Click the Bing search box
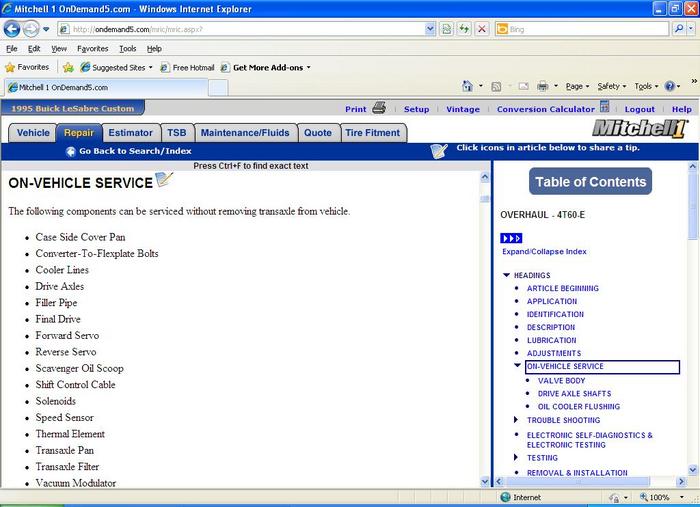The width and height of the screenshot is (700, 507). 583,29
